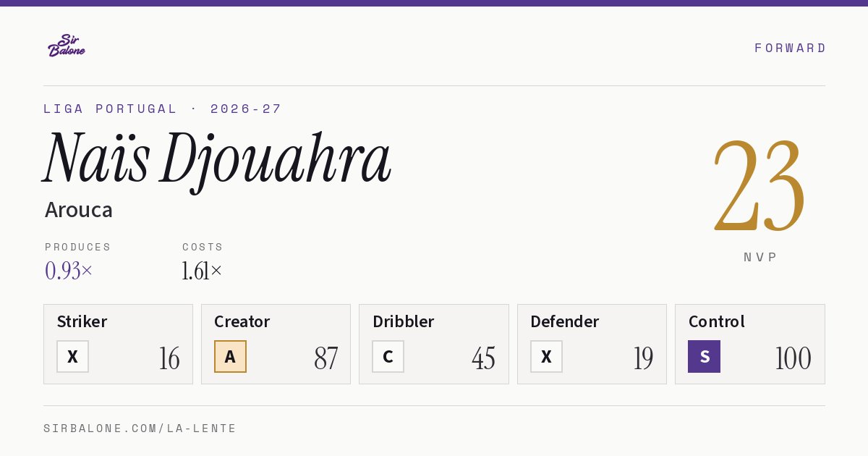
Task: Select the Control S grade badge
Action: 704,356
